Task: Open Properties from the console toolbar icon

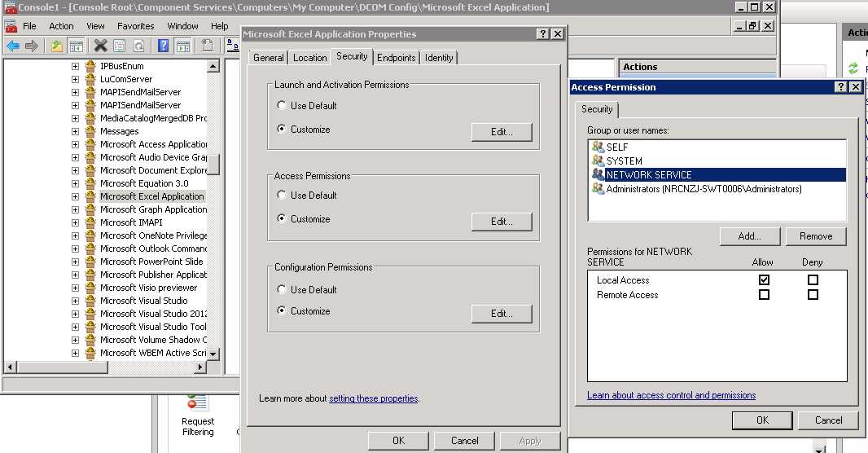Action: [x=119, y=46]
